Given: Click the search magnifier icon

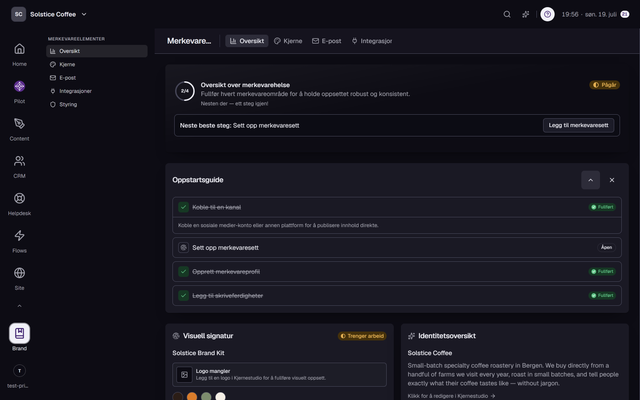Looking at the screenshot, I should coord(507,14).
